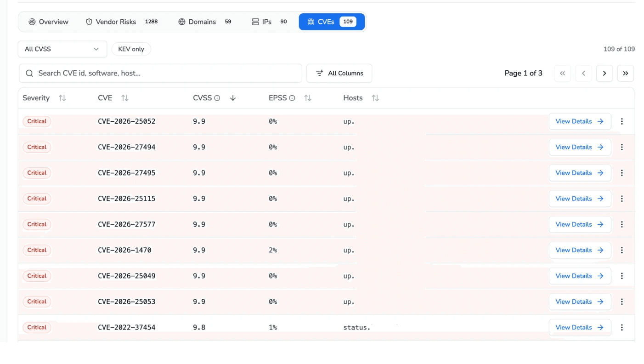Click CVE-2026-27494 id text
Viewport: 644px width, 364px height.
[127, 147]
